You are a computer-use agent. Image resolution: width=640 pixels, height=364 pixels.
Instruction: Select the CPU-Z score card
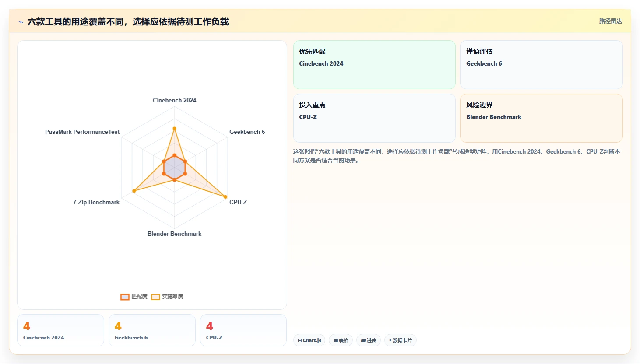pos(243,330)
